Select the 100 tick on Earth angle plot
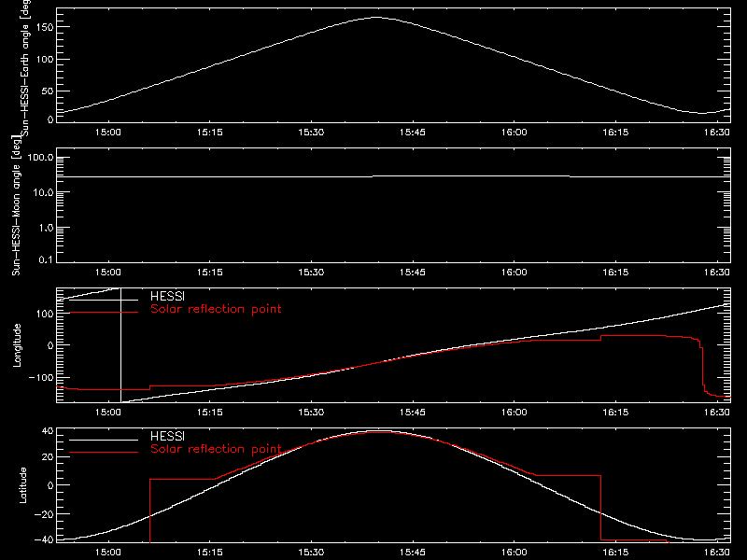The width and height of the screenshot is (747, 560). (x=45, y=60)
